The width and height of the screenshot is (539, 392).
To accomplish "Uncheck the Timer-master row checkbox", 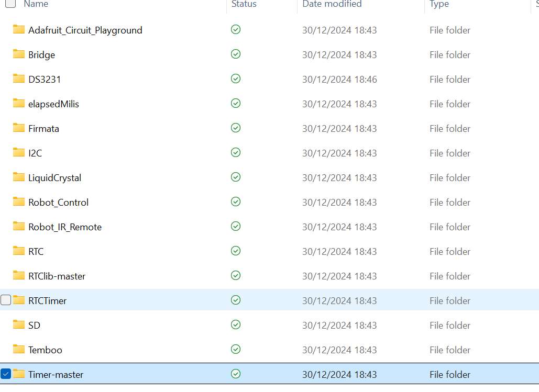I will (6, 374).
